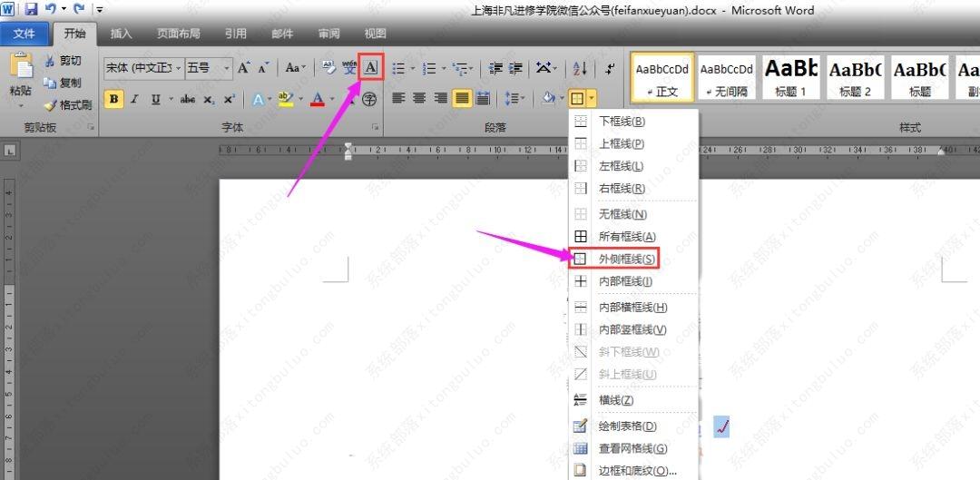Image resolution: width=980 pixels, height=480 pixels.
Task: Click the Strikethrough (abc) icon
Action: click(x=188, y=100)
